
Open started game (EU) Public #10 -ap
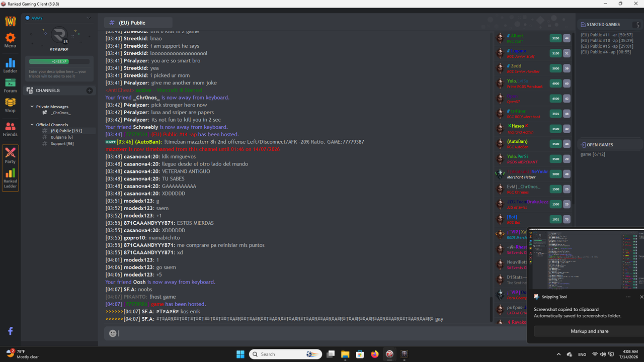coord(606,40)
